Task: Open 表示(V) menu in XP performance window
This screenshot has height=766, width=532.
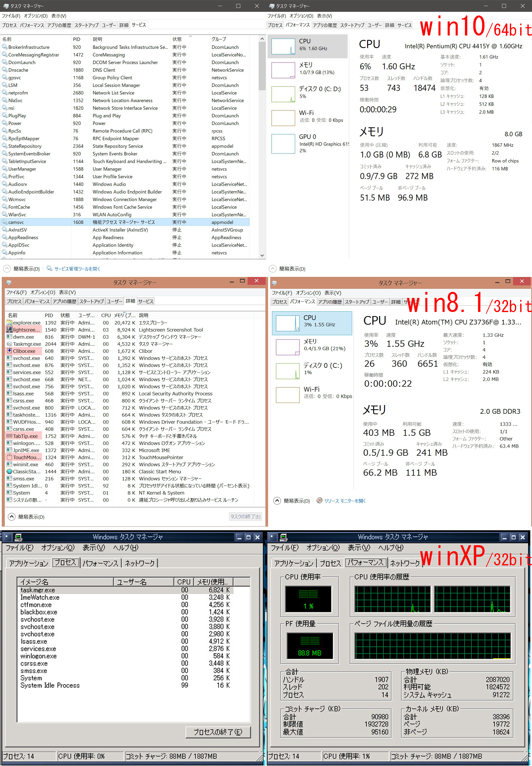Action: (359, 548)
